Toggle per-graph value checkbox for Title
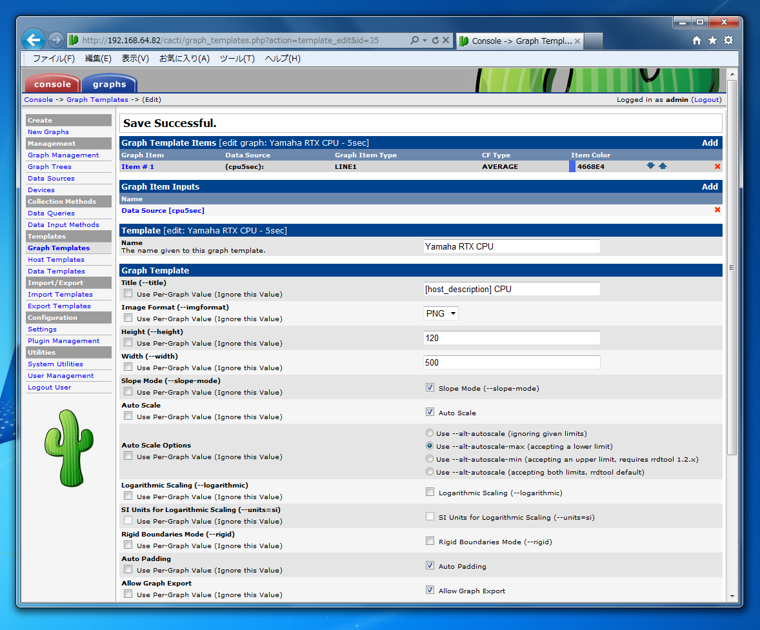Screen dimensions: 760x630 (x=128, y=293)
